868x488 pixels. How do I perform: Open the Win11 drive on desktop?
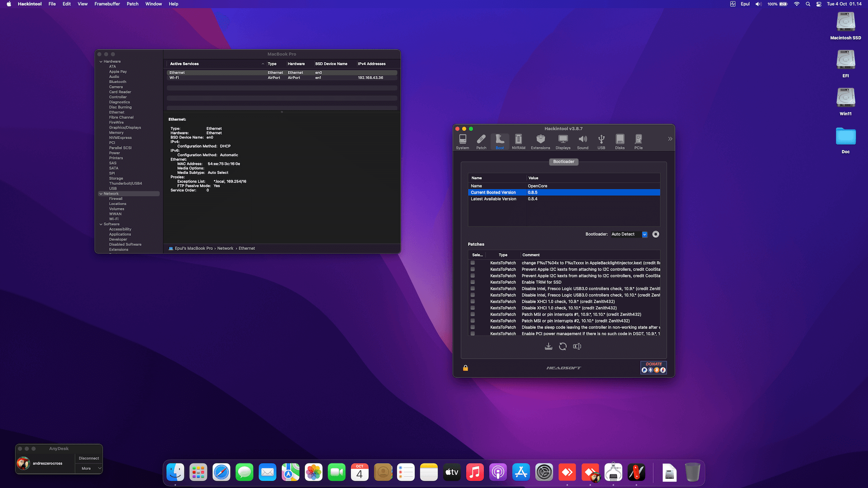(845, 101)
